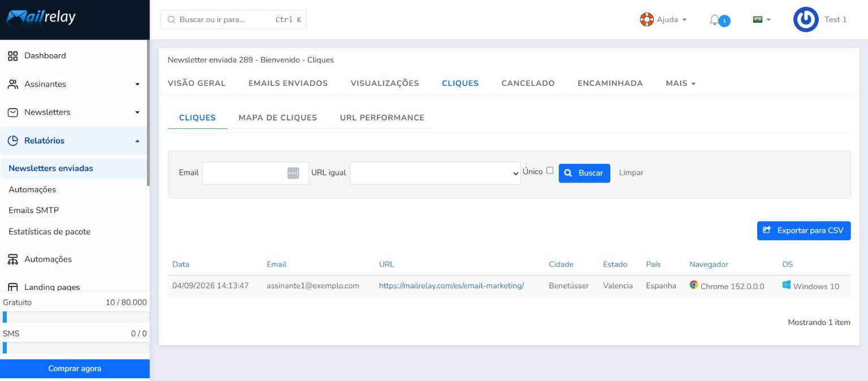Click the Assinantes people icon
Viewport: 868px width, 381px height.
click(13, 84)
